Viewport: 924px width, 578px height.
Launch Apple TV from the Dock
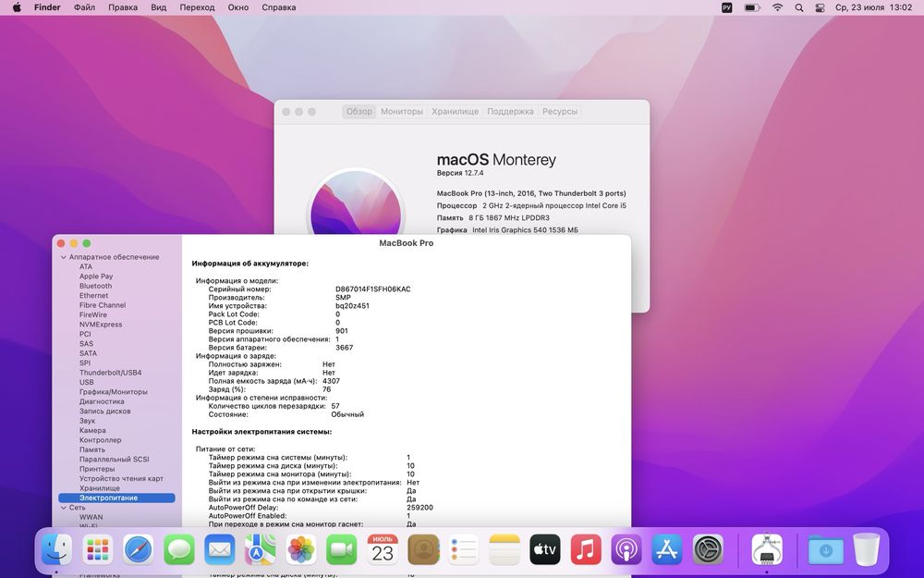pyautogui.click(x=545, y=549)
